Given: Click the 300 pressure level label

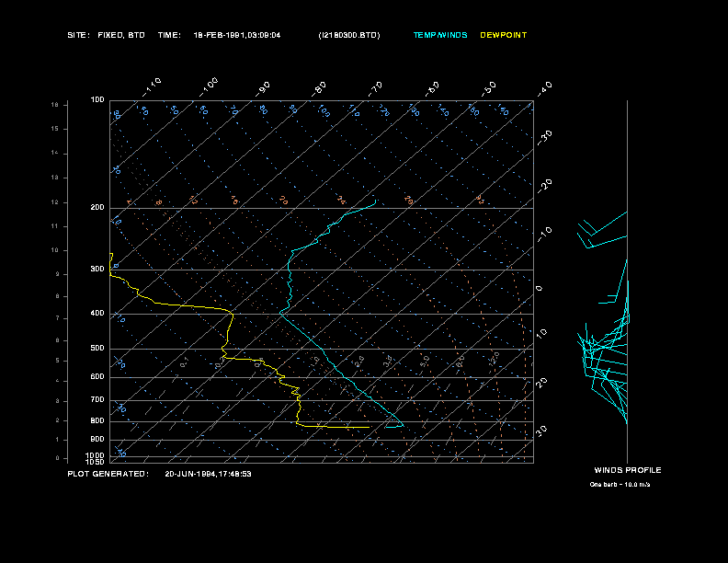Looking at the screenshot, I should pos(97,269).
